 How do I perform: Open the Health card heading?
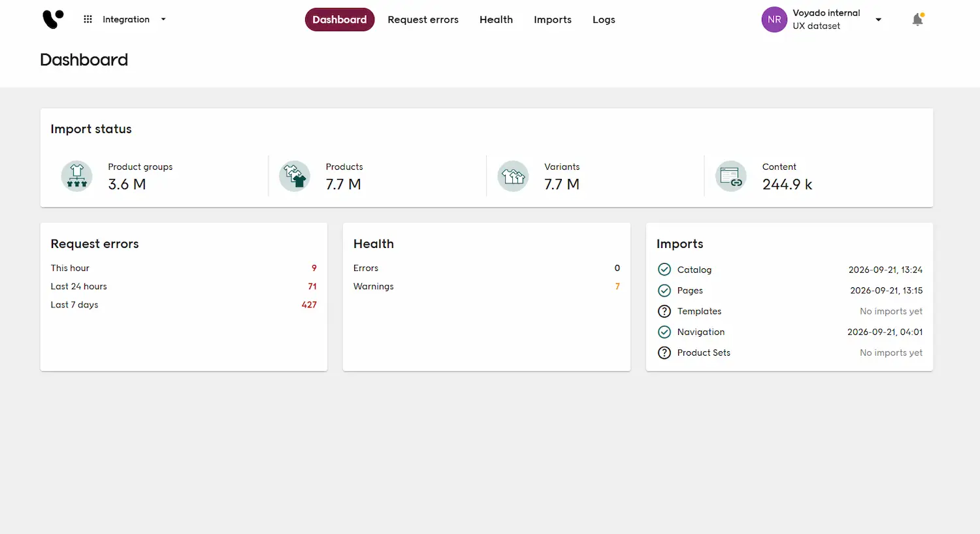tap(374, 244)
